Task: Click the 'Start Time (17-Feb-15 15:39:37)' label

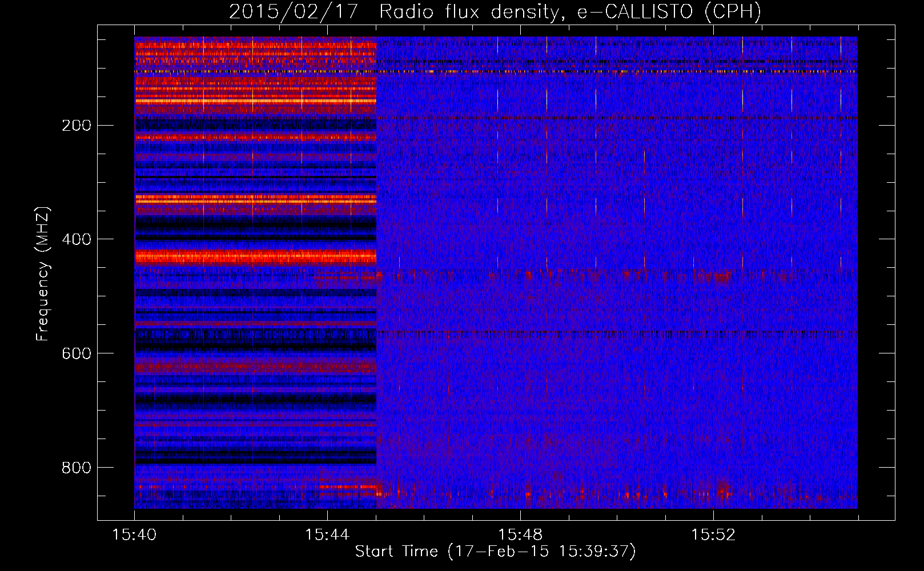Action: [x=495, y=552]
